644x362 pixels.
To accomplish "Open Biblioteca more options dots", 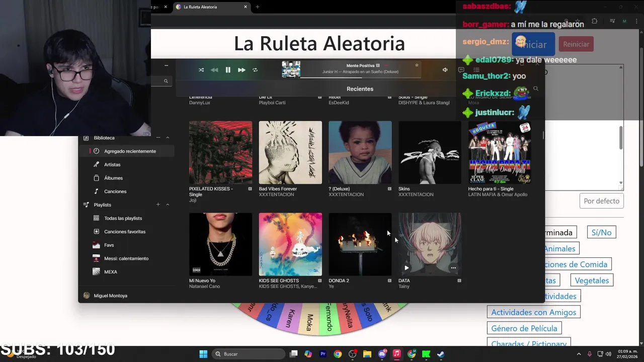I will pyautogui.click(x=158, y=138).
